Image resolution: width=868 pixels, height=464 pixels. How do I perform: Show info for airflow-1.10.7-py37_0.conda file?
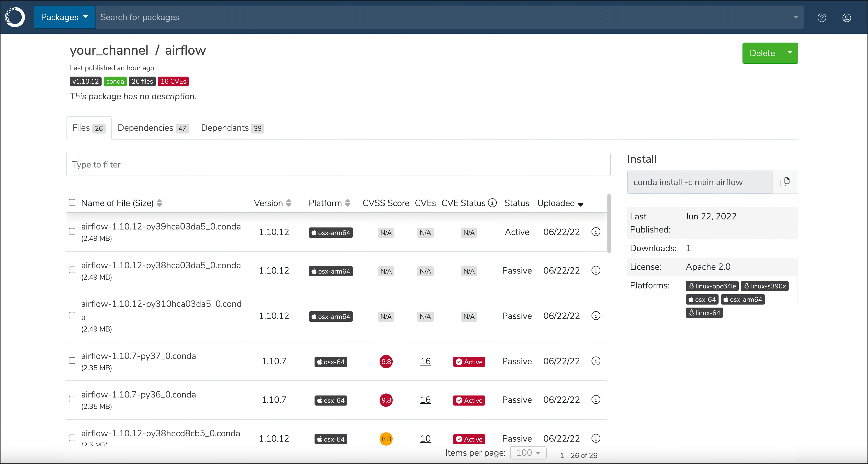coord(596,361)
